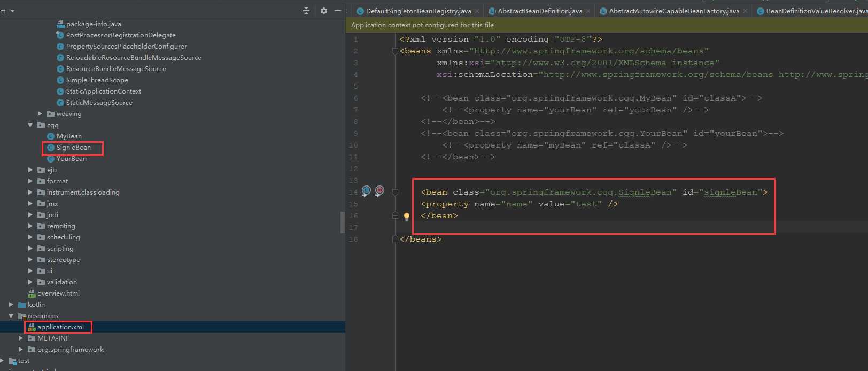
Task: Expand the format package
Action: pos(30,181)
